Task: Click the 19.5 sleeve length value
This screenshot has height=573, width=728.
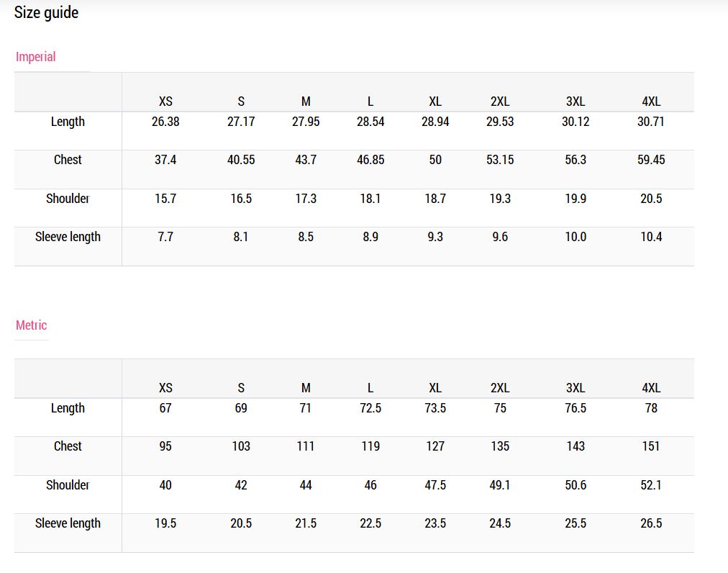Action: (165, 523)
